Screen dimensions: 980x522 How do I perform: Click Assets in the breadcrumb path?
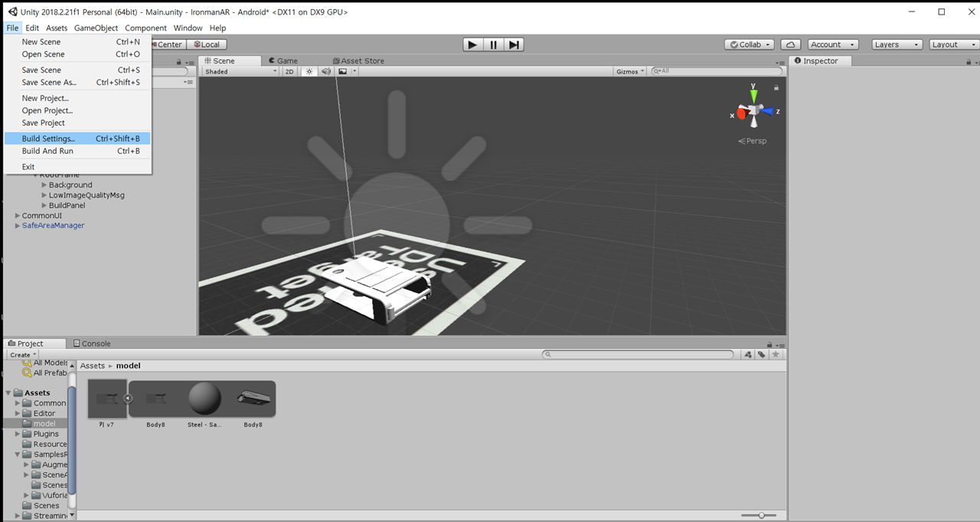tap(93, 366)
